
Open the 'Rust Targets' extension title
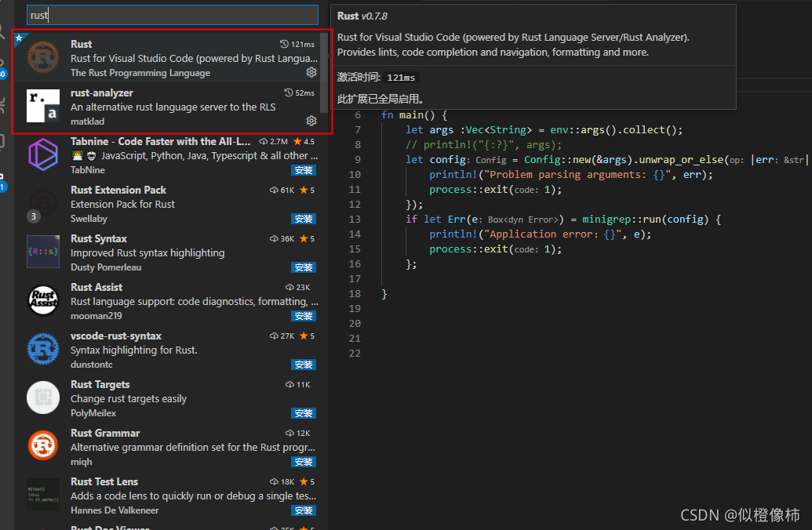point(100,384)
